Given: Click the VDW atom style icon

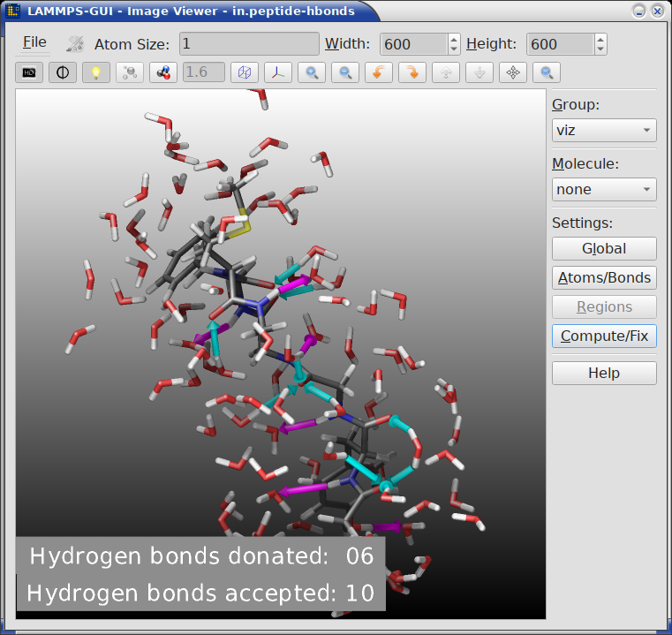Looking at the screenshot, I should coord(130,72).
